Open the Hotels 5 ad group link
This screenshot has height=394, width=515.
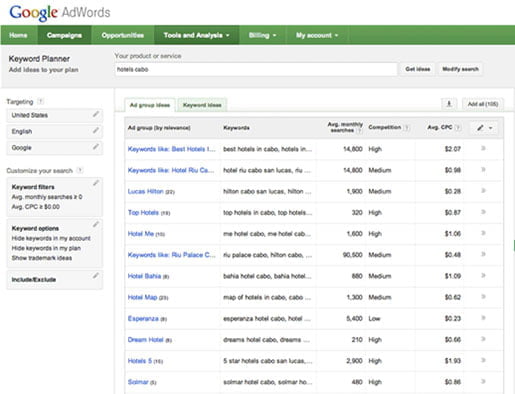click(140, 361)
